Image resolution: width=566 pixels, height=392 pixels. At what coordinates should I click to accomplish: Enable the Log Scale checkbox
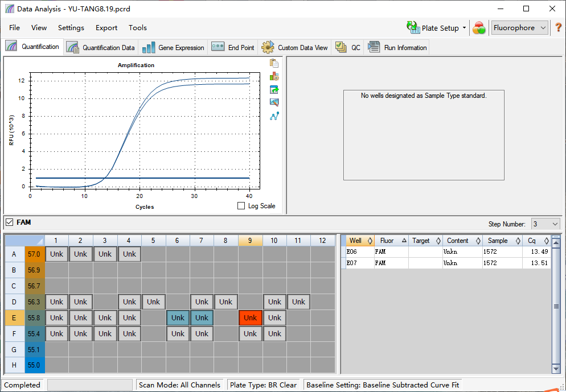[x=241, y=205]
